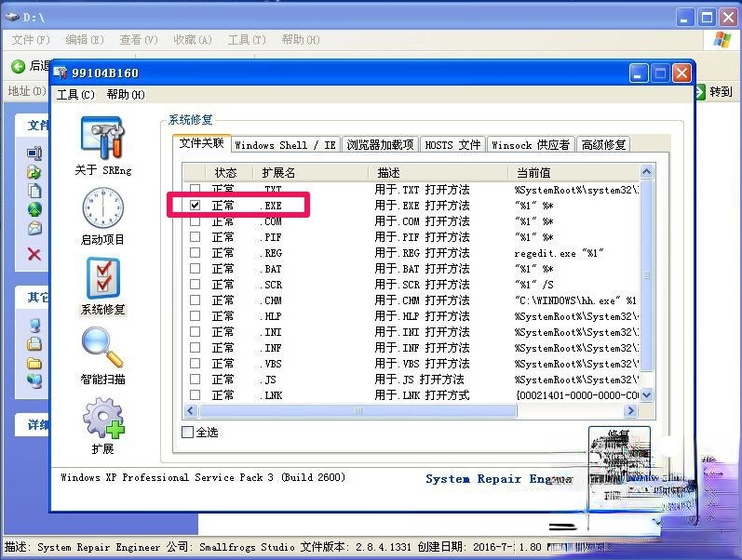Check the .CHM file association checkbox
742x560 pixels.
click(x=195, y=300)
